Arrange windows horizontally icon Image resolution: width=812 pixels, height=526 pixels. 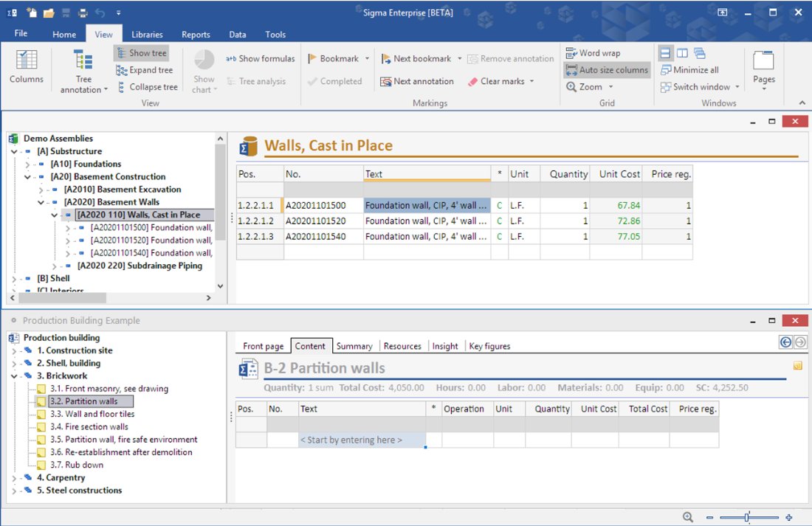pyautogui.click(x=665, y=53)
